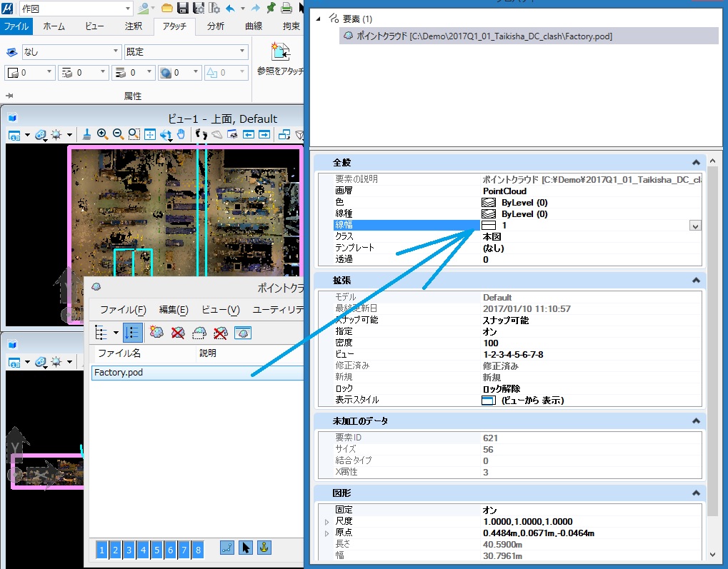728x569 pixels.
Task: Switch to the 分析 ribbon tab
Action: (x=216, y=26)
